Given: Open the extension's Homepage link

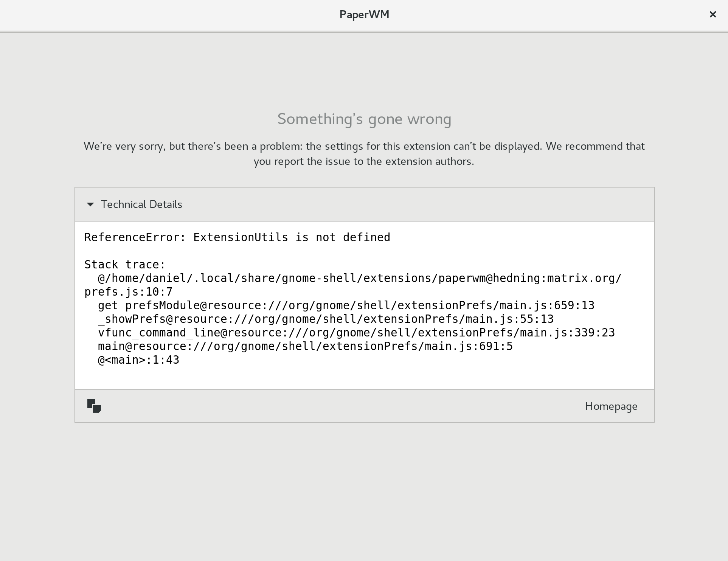Looking at the screenshot, I should coord(611,406).
